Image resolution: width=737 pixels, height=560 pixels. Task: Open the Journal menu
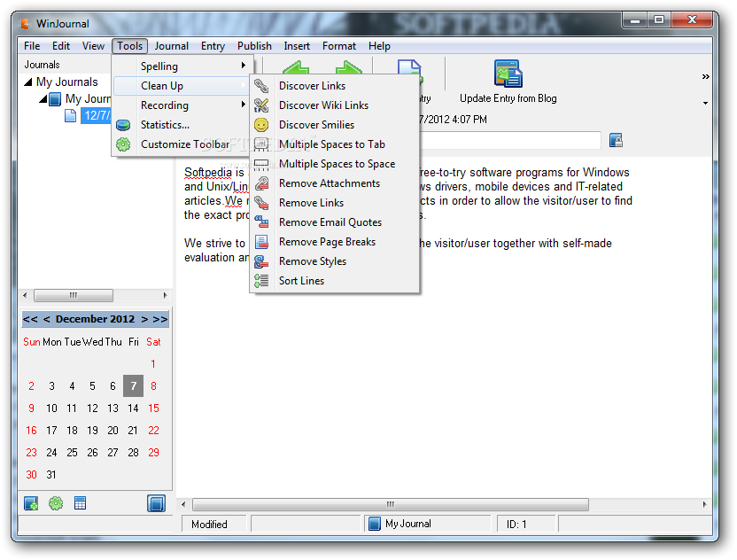tap(172, 46)
